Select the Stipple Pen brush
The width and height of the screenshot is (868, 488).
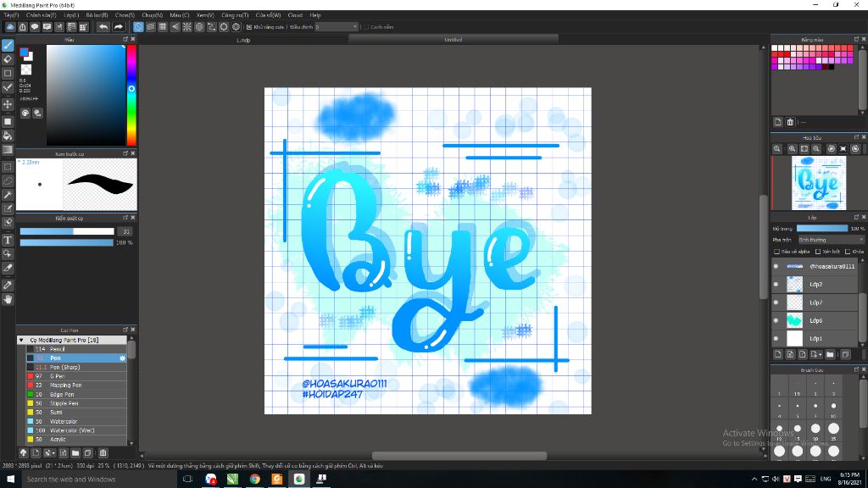coord(76,403)
